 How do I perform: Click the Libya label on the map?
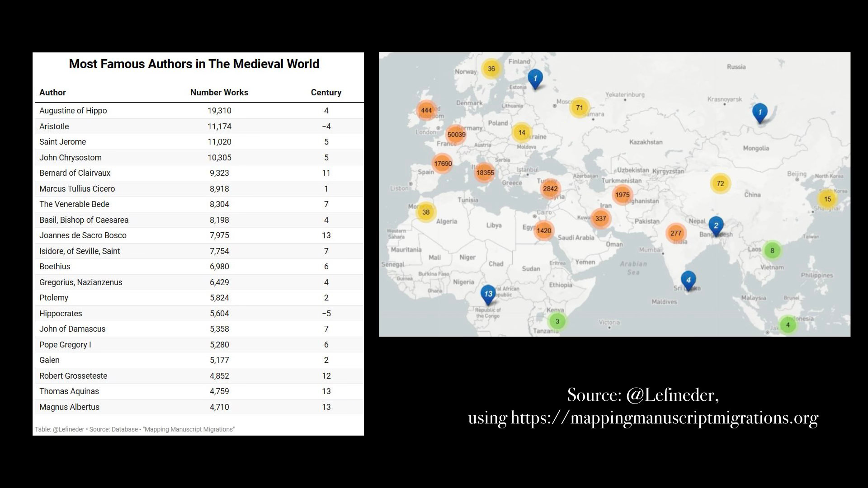494,225
